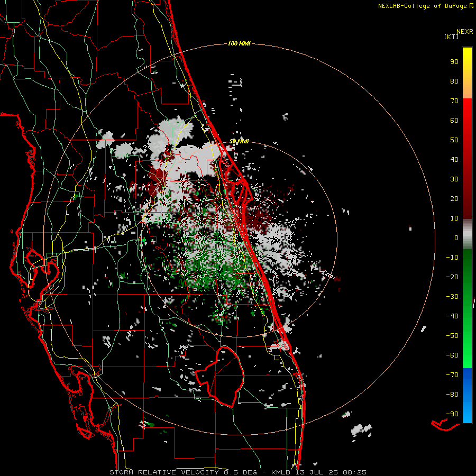Select the yellow top segment of the color bar
Viewport: 476px width, 476px height.
(x=467, y=73)
